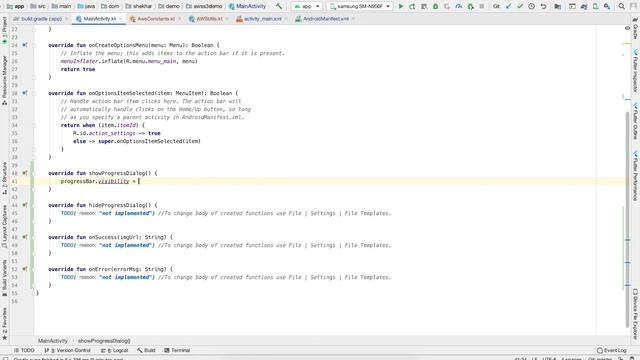Image resolution: width=640 pixels, height=360 pixels.
Task: Open the Event Log
Action: (611, 350)
